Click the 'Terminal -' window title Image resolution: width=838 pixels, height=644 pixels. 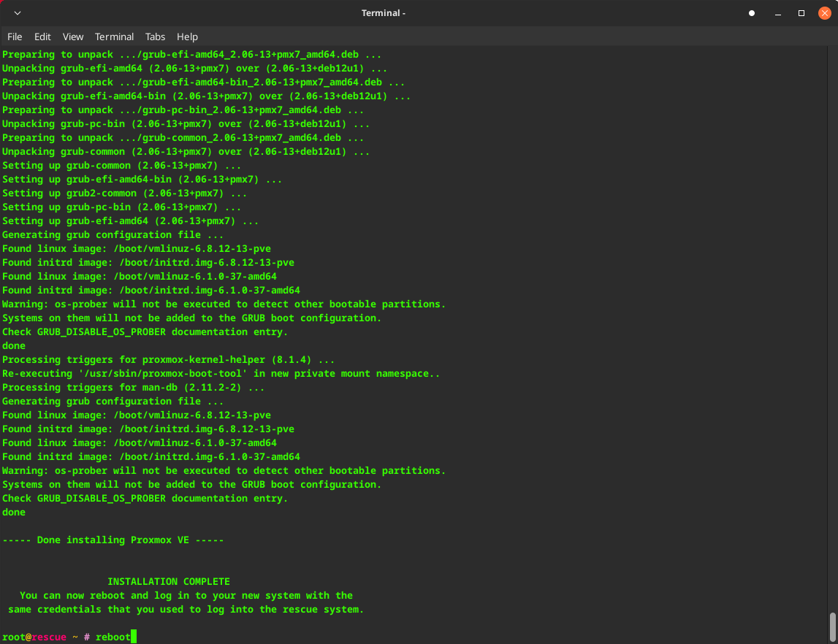pyautogui.click(x=383, y=13)
